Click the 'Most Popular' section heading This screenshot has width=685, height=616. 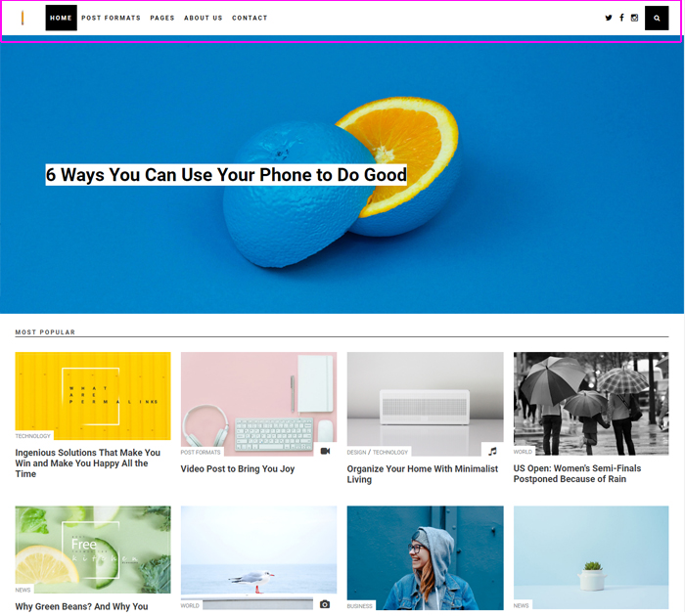click(x=45, y=331)
